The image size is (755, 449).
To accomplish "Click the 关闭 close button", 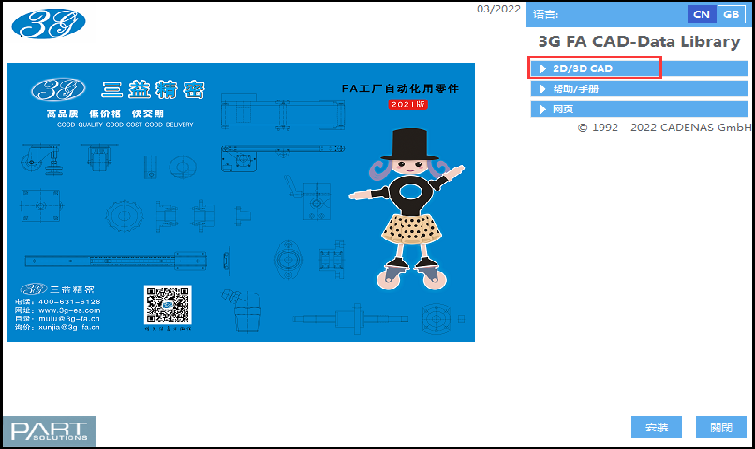I will [x=721, y=427].
